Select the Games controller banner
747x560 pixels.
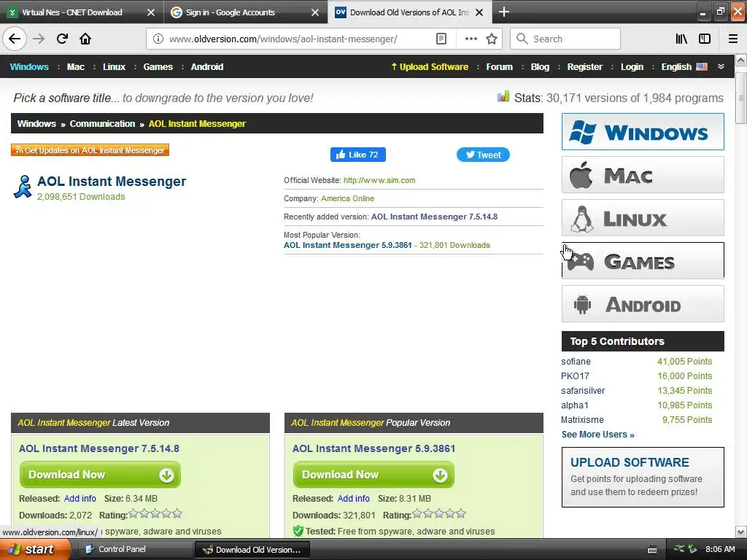click(643, 260)
